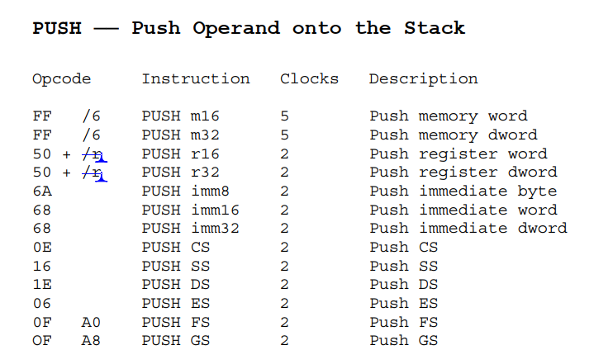Click the Clocks column header
The height and width of the screenshot is (364, 594).
[309, 79]
